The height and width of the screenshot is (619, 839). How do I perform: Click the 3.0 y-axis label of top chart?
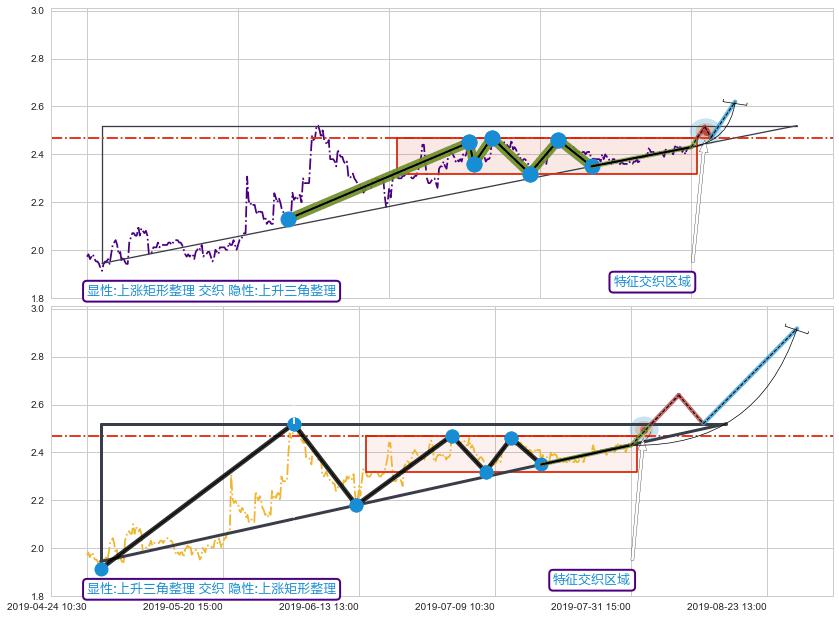[35, 10]
